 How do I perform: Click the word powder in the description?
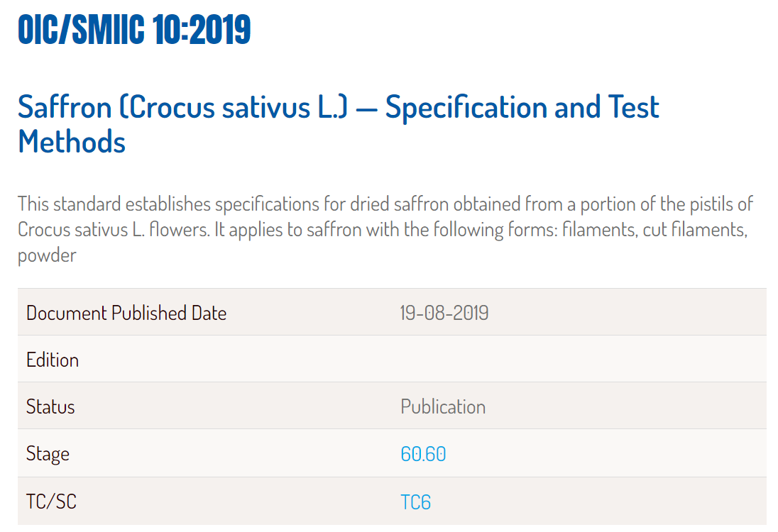click(x=47, y=256)
